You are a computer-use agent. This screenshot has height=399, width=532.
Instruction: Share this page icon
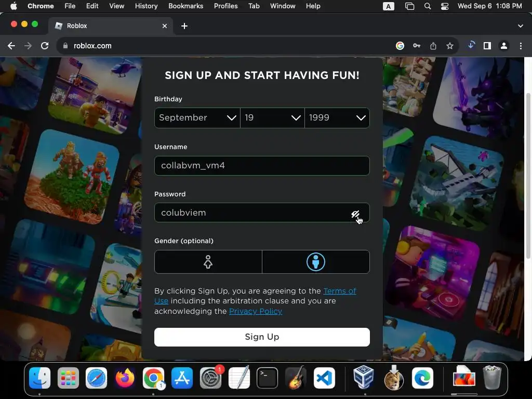point(433,46)
